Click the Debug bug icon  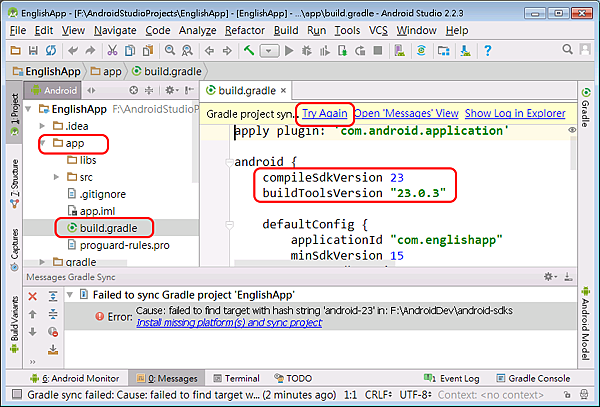pyautogui.click(x=307, y=50)
